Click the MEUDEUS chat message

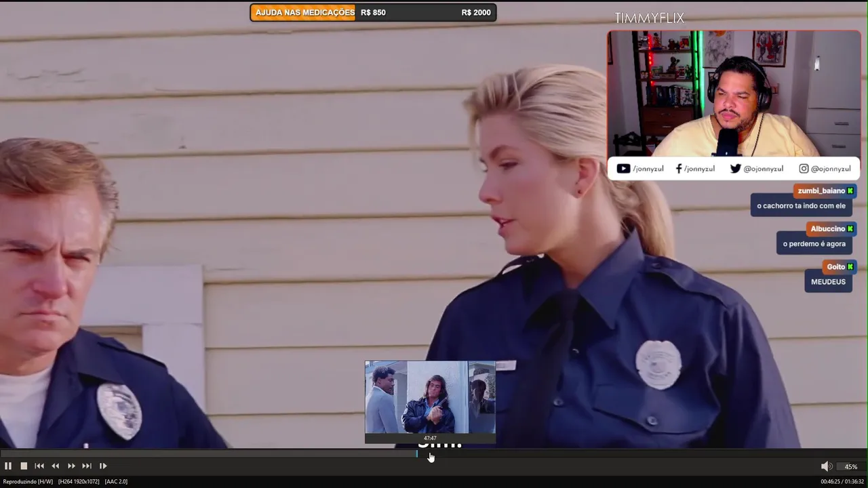tap(829, 282)
